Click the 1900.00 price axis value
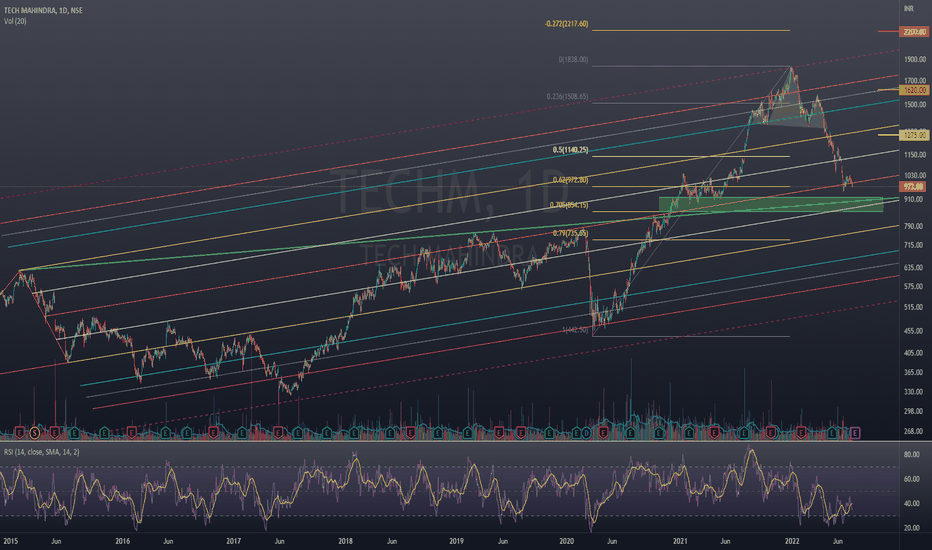Image resolution: width=932 pixels, height=550 pixels. 915,59
